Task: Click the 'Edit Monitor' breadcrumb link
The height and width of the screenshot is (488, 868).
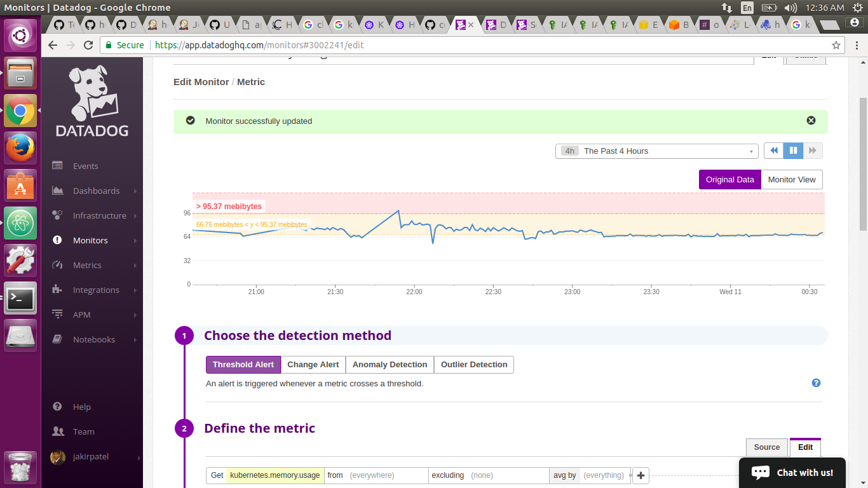Action: click(201, 82)
